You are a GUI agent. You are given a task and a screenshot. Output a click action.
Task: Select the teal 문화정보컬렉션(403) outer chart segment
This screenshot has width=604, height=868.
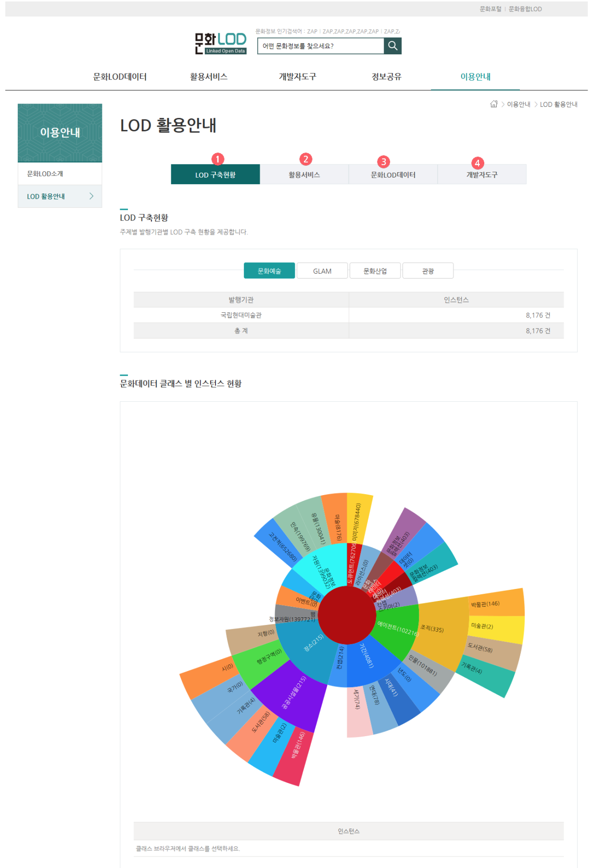[431, 563]
